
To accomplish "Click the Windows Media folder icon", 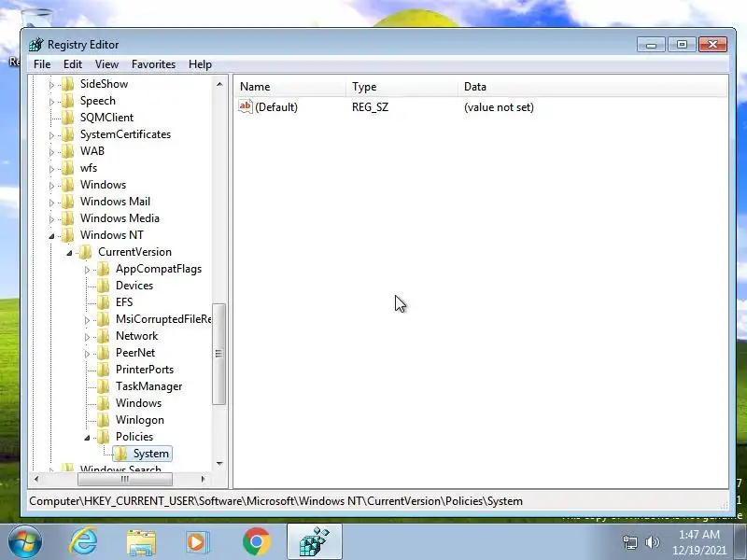I will point(68,218).
